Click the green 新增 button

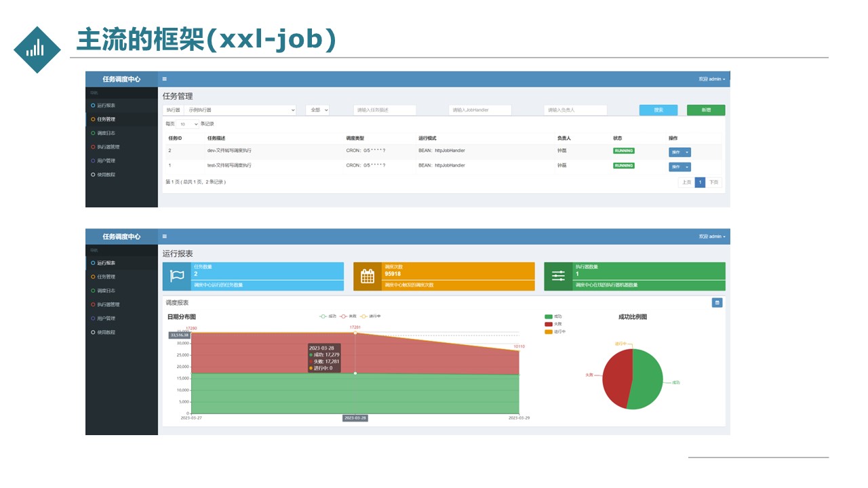click(x=706, y=110)
